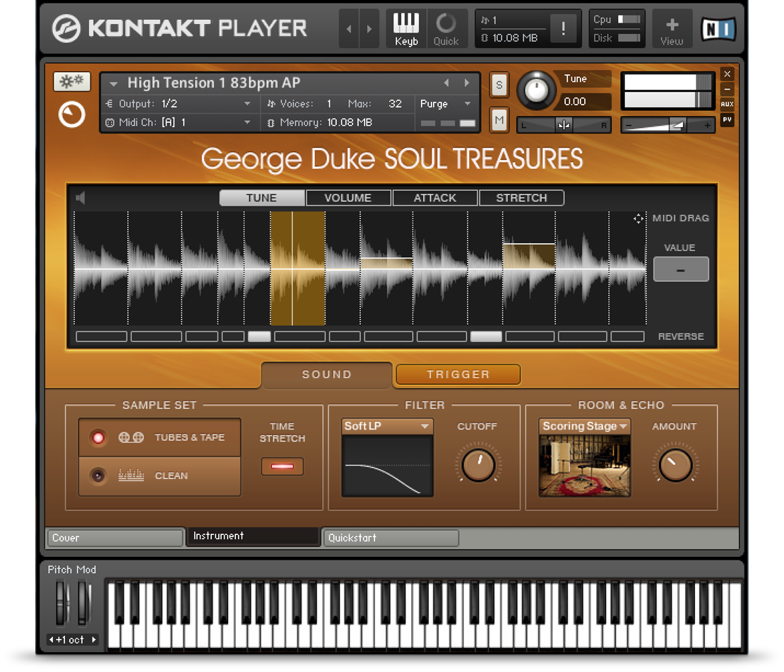
Task: Toggle the lit fifth reverse slice button
Action: (x=259, y=337)
